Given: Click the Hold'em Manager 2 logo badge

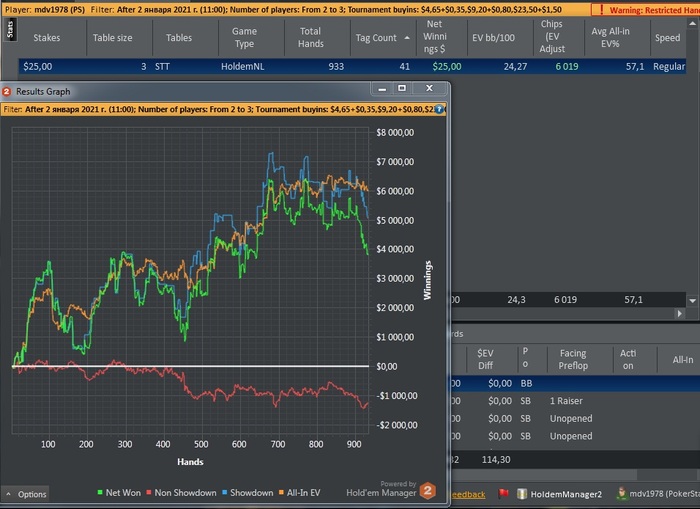Looking at the screenshot, I should pyautogui.click(x=427, y=491).
